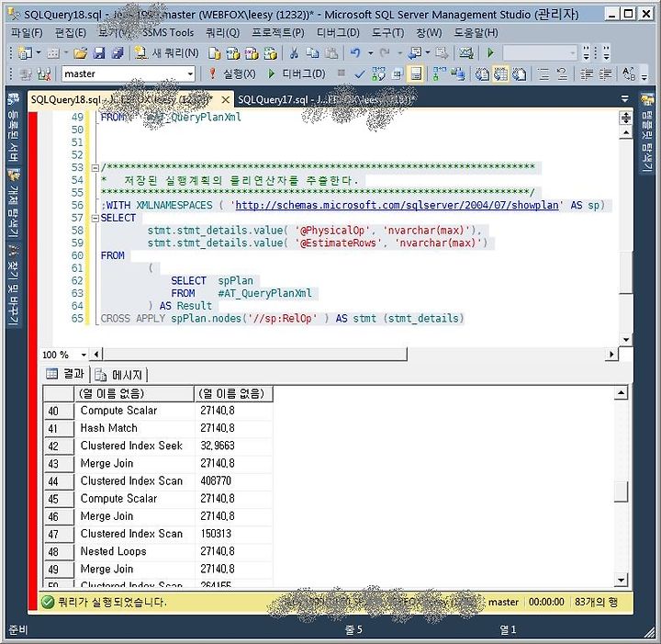Screen dimensions: 661x644
Task: Uncomment selected lines icon
Action: [x=562, y=74]
